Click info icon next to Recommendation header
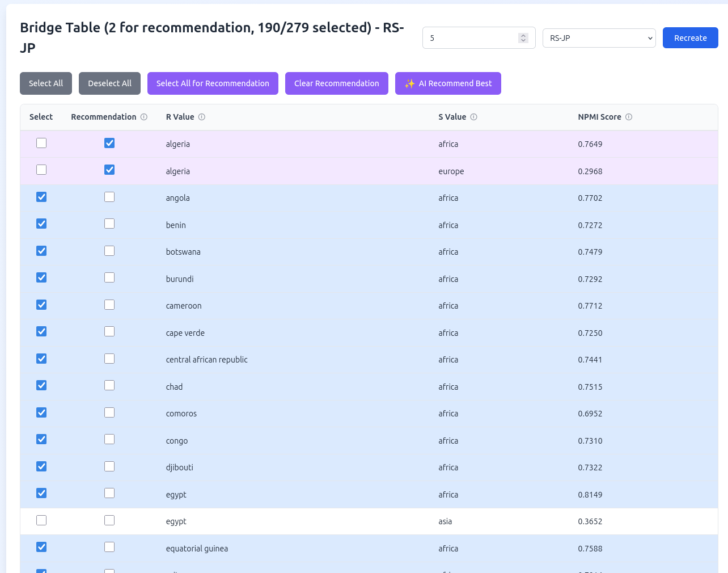The image size is (728, 573). [144, 117]
